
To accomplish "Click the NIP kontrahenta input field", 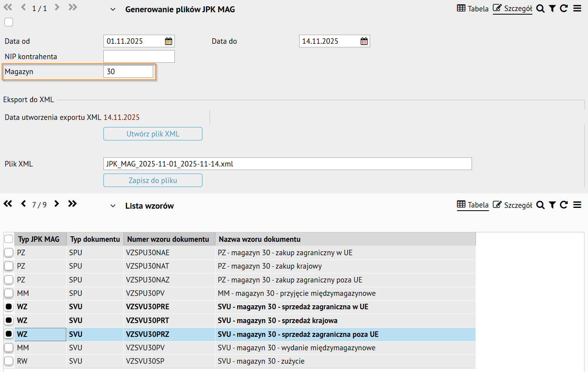I will coord(139,56).
